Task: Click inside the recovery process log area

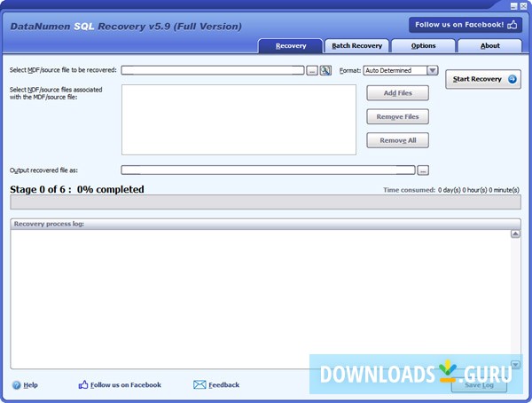Action: (x=261, y=299)
